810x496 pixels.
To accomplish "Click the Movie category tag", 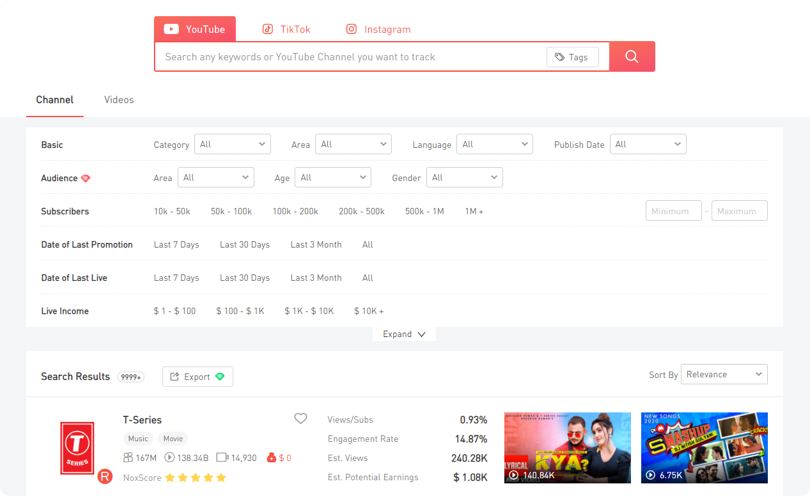I will click(x=173, y=439).
